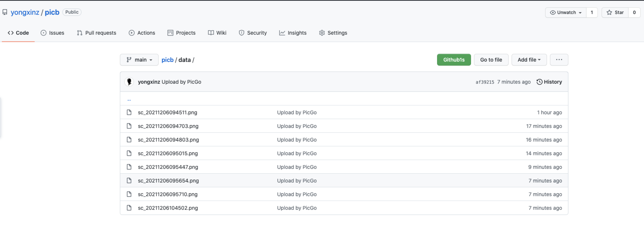The width and height of the screenshot is (644, 226).
Task: Click file icon beside sc_20211206095447.png
Action: 129,167
